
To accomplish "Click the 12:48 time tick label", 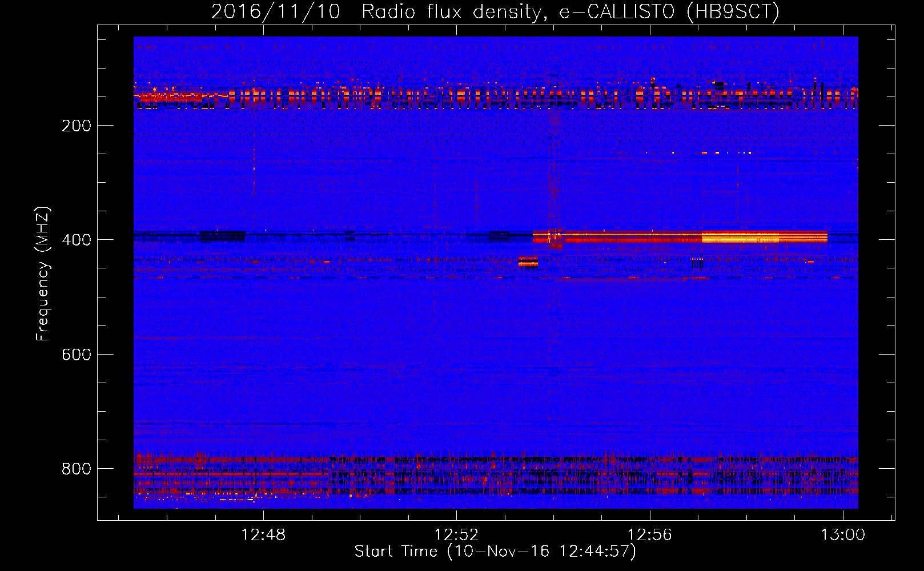I will pyautogui.click(x=263, y=535).
